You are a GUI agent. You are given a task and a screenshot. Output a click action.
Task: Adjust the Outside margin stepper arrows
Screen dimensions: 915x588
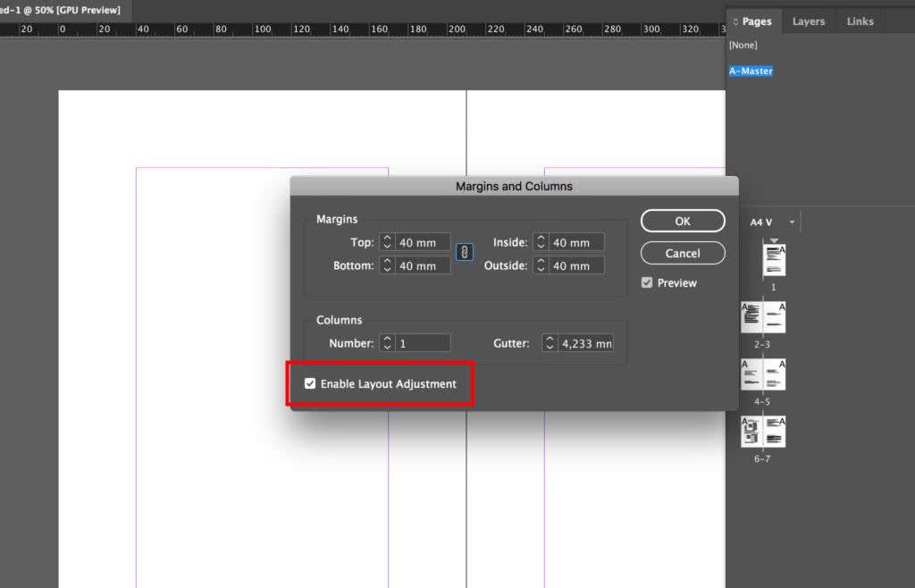pos(541,265)
